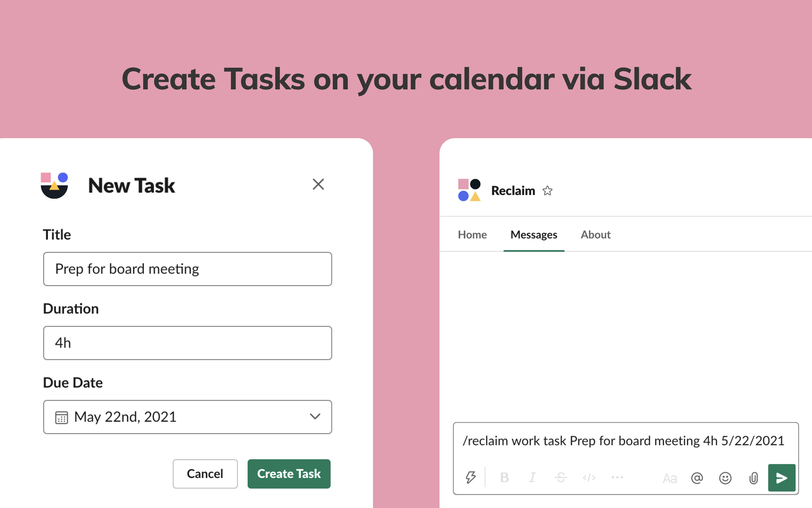The width and height of the screenshot is (812, 508).
Task: Toggle code formatting in message composer
Action: coord(589,477)
